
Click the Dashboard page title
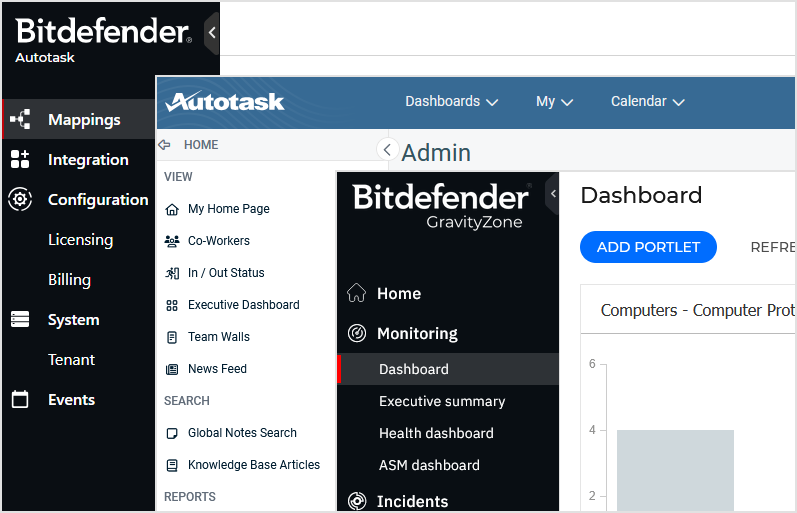coord(641,195)
